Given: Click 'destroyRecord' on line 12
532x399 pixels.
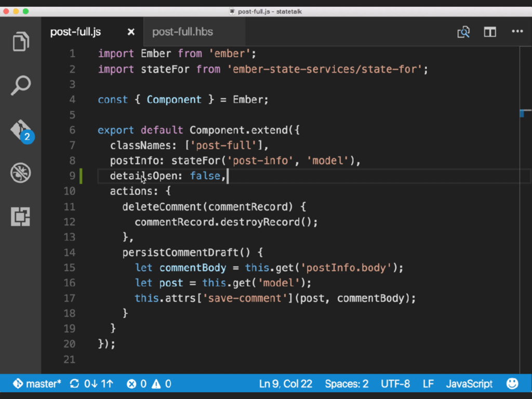Looking at the screenshot, I should pyautogui.click(x=260, y=222).
